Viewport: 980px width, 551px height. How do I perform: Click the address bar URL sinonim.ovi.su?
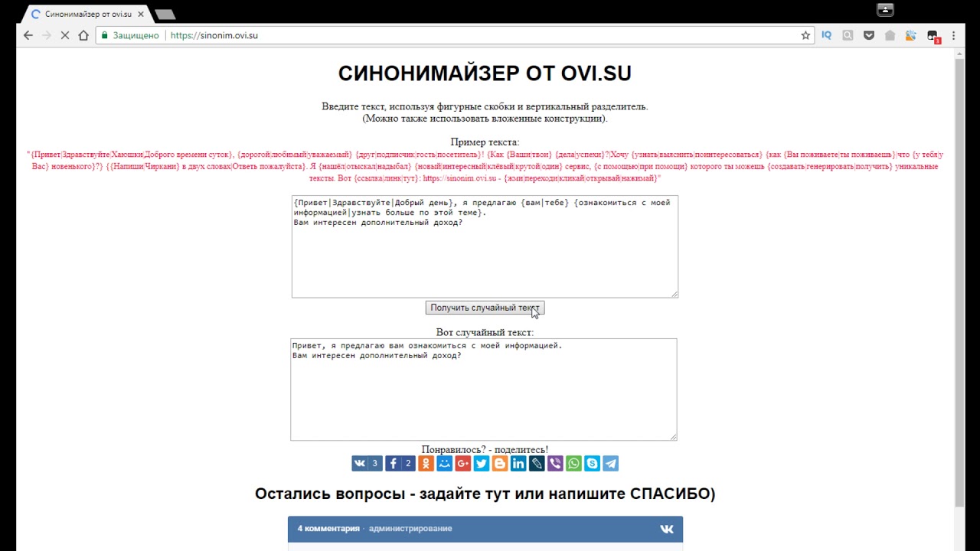pyautogui.click(x=214, y=35)
